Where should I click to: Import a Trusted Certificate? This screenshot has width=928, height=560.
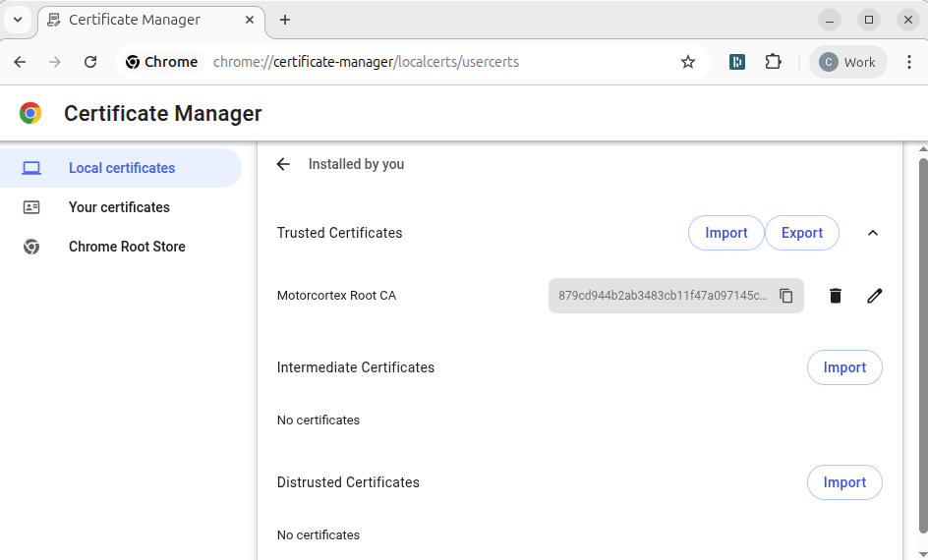click(x=725, y=233)
